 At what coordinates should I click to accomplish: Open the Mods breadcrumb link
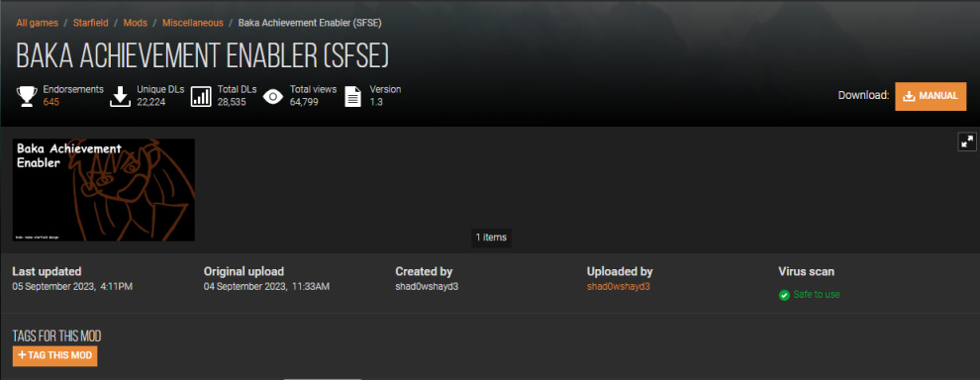click(x=135, y=23)
